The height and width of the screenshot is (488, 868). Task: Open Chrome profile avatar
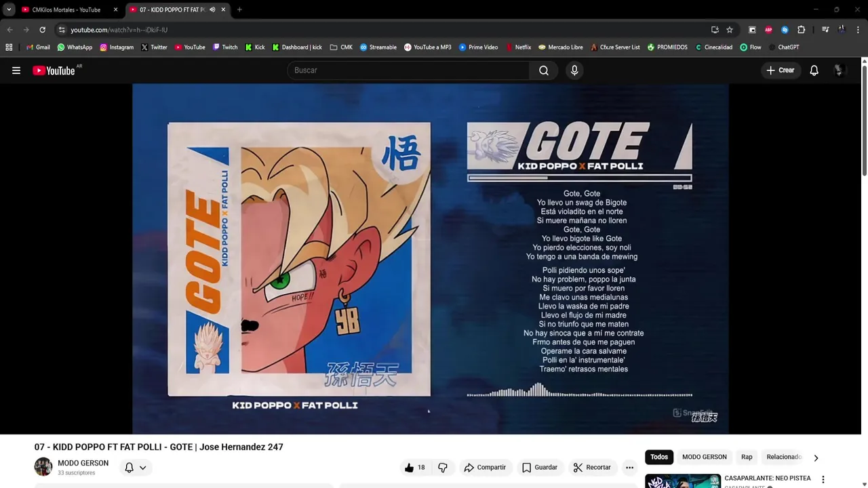[842, 30]
